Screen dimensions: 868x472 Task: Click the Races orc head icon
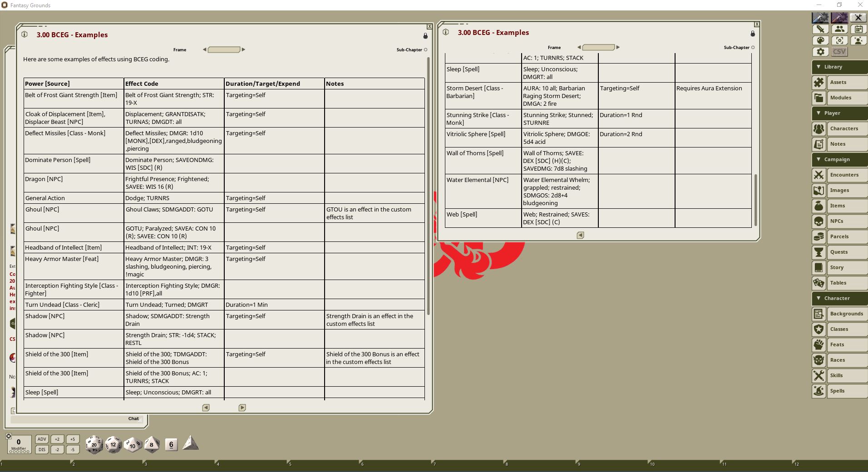[819, 360]
